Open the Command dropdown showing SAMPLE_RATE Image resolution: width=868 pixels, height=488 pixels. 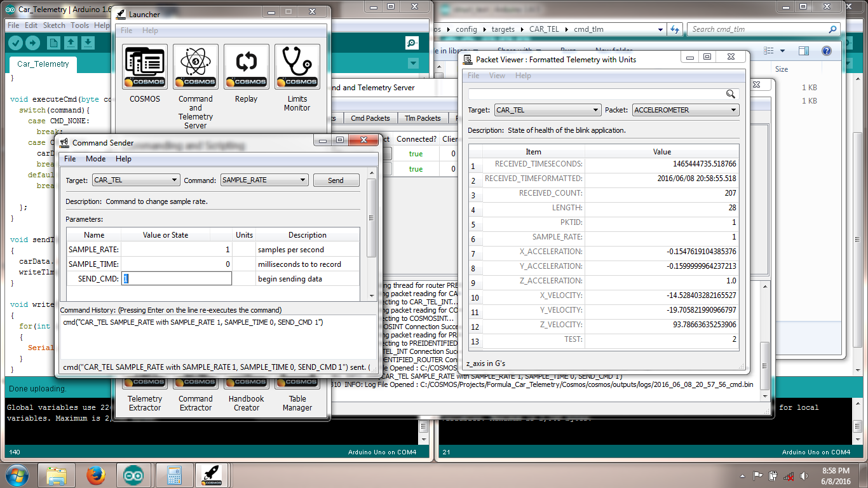tap(301, 180)
